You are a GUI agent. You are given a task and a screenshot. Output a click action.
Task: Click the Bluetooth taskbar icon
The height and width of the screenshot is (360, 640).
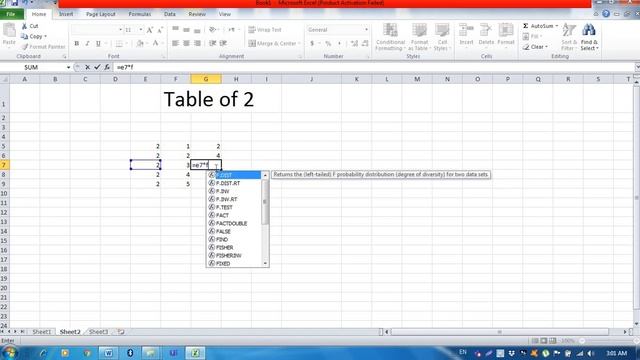click(x=130, y=353)
